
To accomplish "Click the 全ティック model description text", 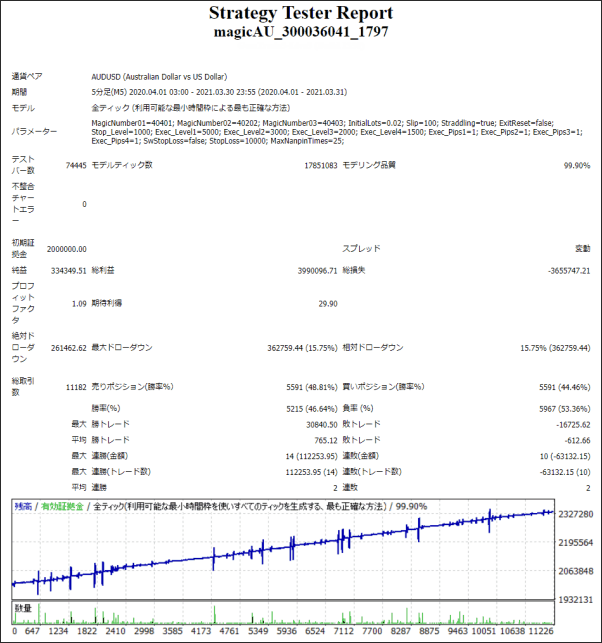I will pos(190,107).
